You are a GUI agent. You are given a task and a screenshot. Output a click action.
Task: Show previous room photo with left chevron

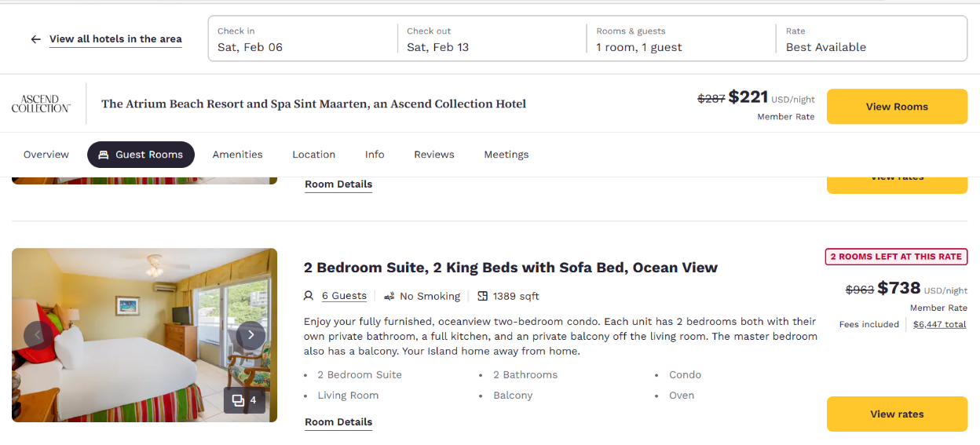point(38,335)
